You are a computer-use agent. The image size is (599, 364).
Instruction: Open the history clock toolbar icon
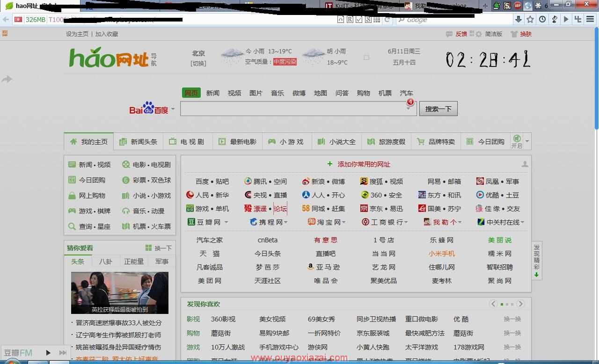[x=542, y=19]
